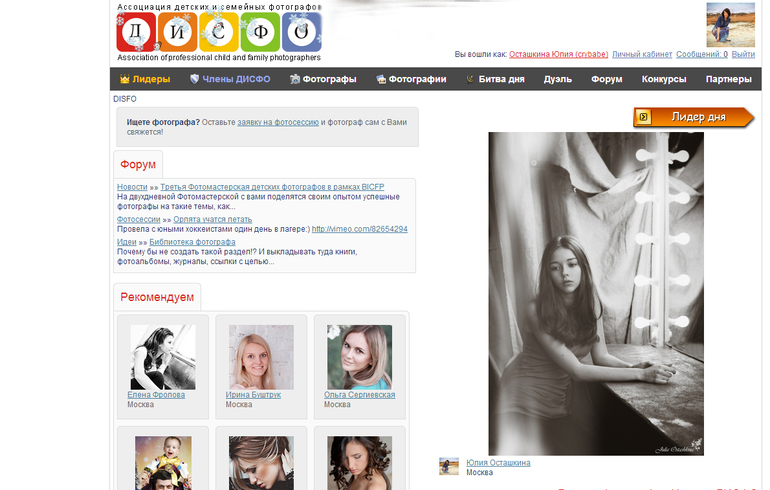770x490 pixels.
Task: Open Елена Фролова photographer thumbnail
Action: point(163,357)
